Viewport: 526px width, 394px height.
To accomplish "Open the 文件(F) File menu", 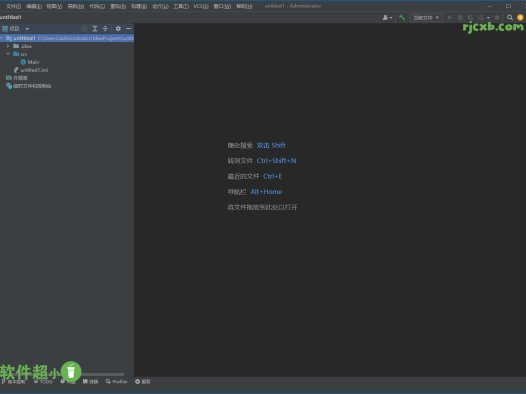I will coord(13,6).
